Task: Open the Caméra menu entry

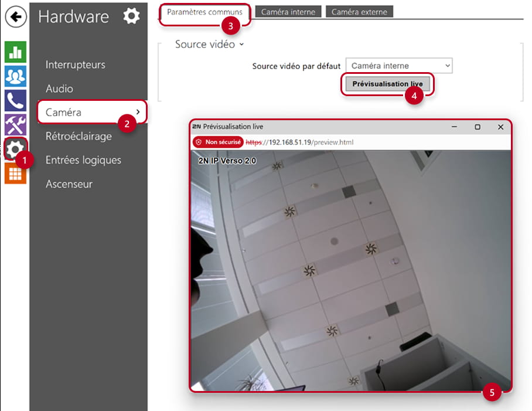Action: (x=93, y=112)
